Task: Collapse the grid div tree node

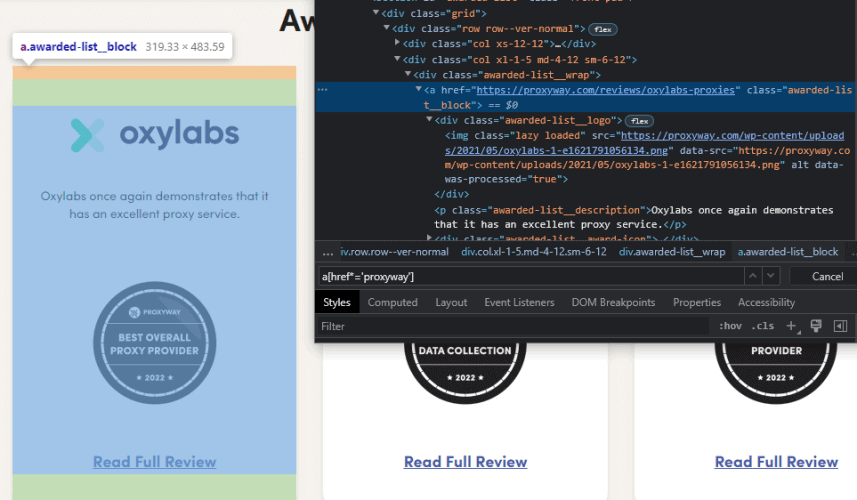Action: (x=377, y=13)
